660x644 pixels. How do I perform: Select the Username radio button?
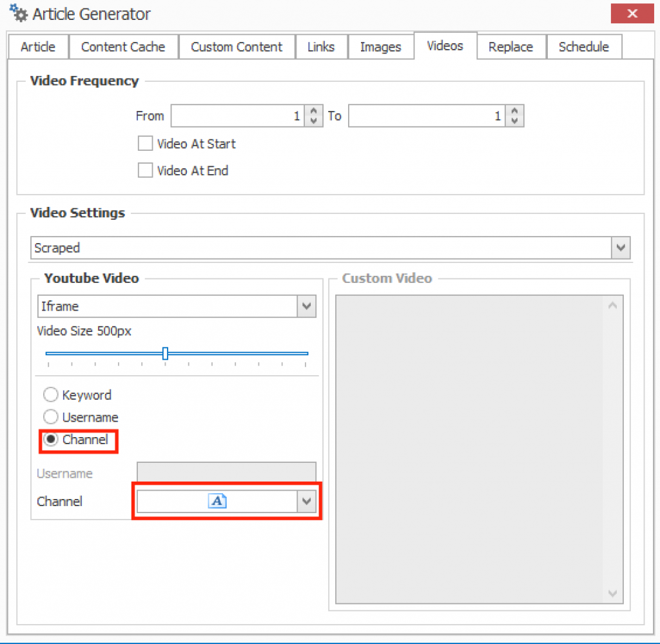[x=50, y=416]
